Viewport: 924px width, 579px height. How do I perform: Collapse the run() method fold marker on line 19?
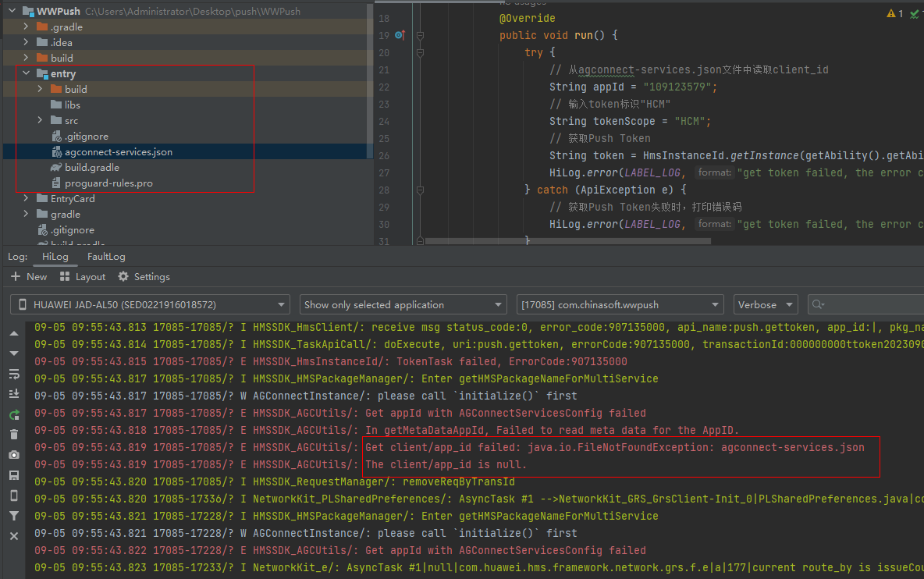420,35
